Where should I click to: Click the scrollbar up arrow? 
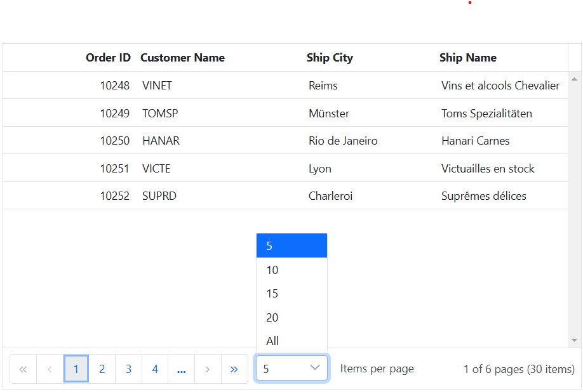pos(575,79)
